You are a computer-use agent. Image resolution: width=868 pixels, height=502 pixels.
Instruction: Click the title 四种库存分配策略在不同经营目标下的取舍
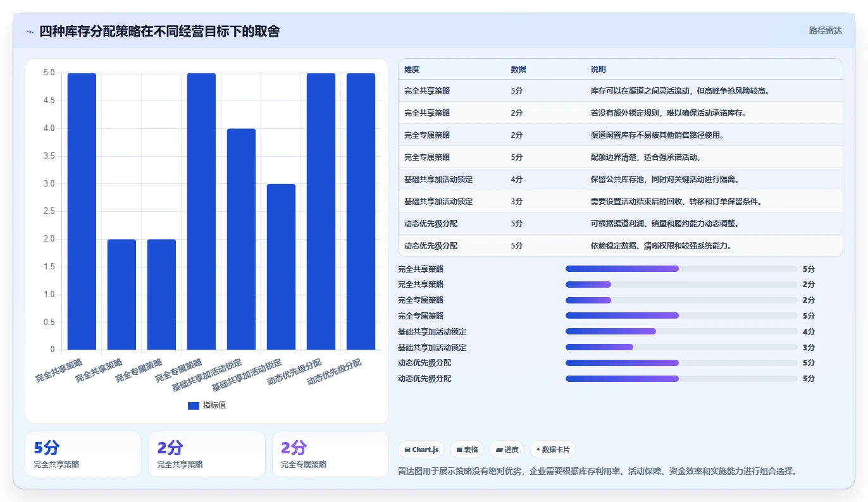click(x=159, y=31)
